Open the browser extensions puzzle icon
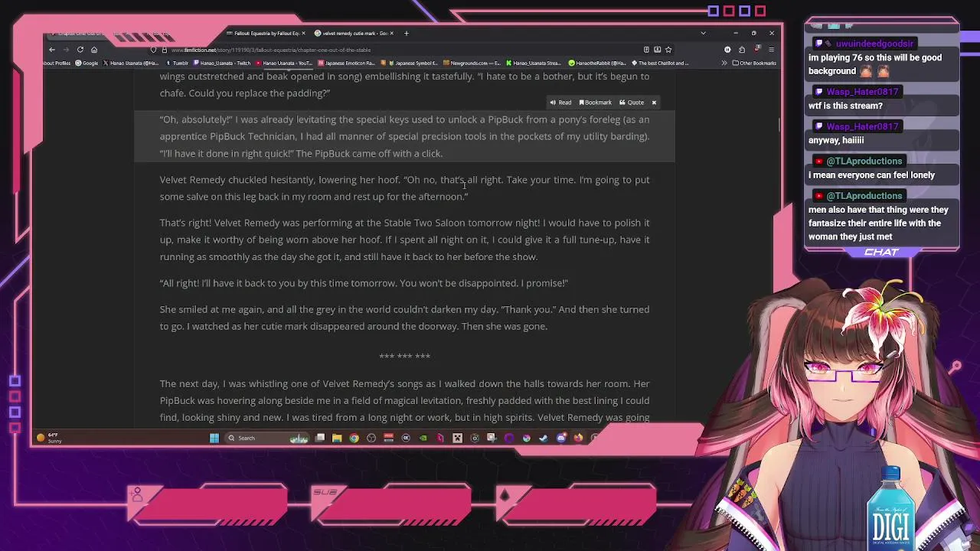The height and width of the screenshot is (551, 980). pyautogui.click(x=742, y=50)
